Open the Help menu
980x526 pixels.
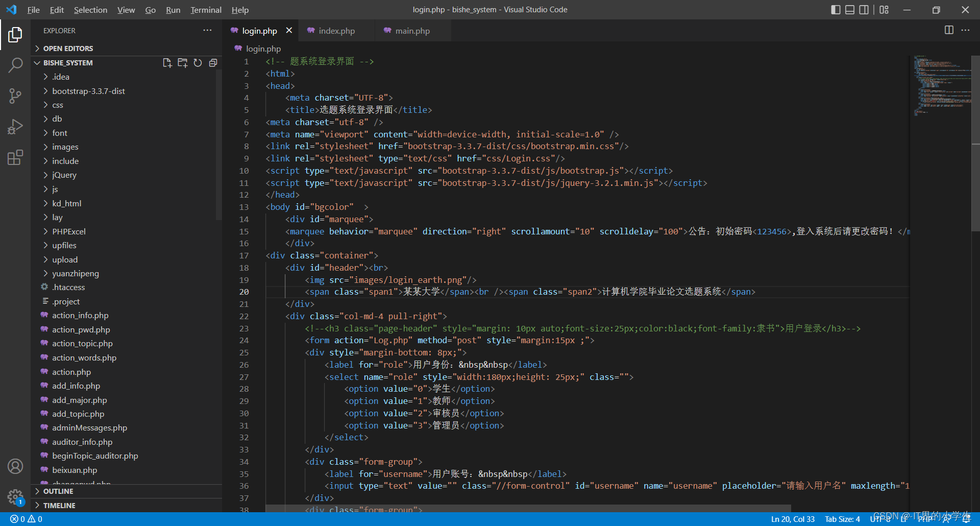(x=240, y=10)
